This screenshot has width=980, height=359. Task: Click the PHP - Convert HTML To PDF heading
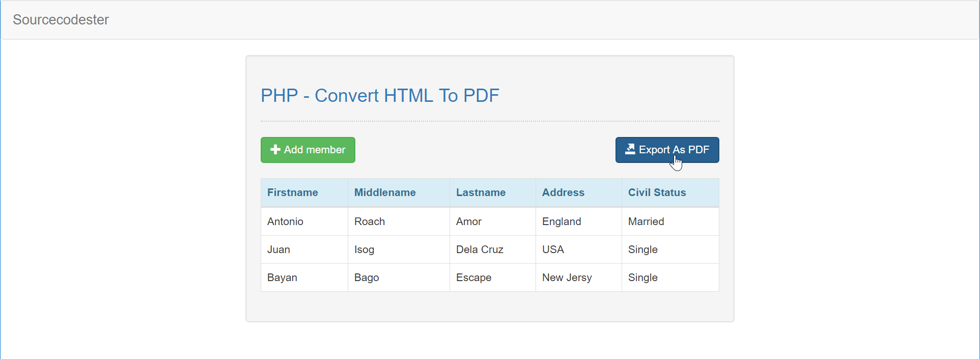380,96
